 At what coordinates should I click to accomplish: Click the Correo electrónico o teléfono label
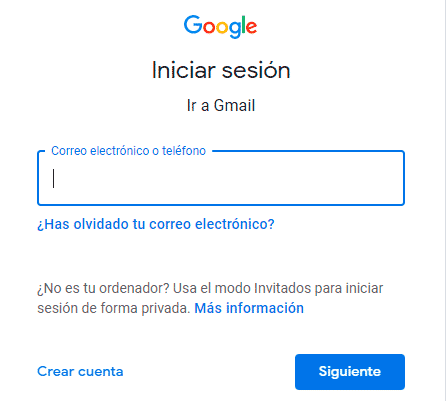point(128,151)
